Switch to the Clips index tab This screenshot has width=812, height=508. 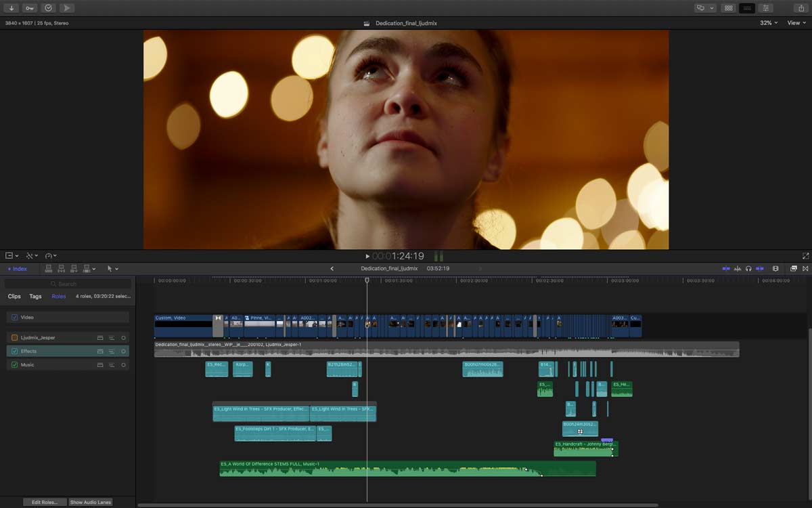click(x=14, y=297)
